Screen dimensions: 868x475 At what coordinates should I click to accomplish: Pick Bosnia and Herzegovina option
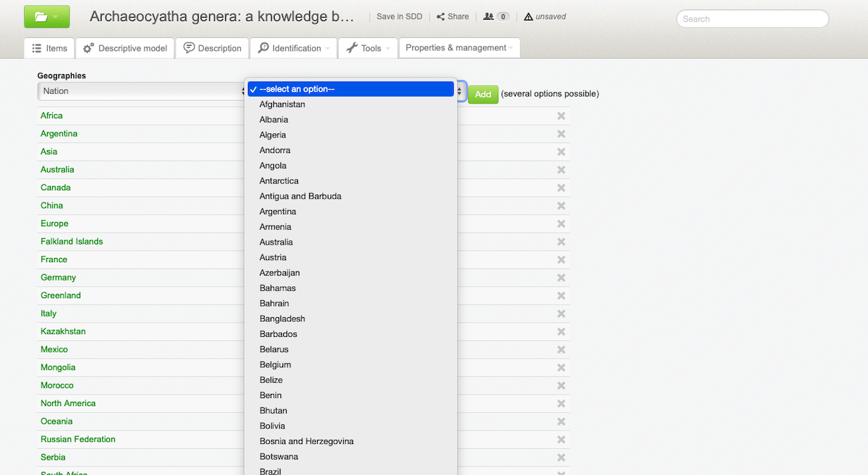point(306,442)
